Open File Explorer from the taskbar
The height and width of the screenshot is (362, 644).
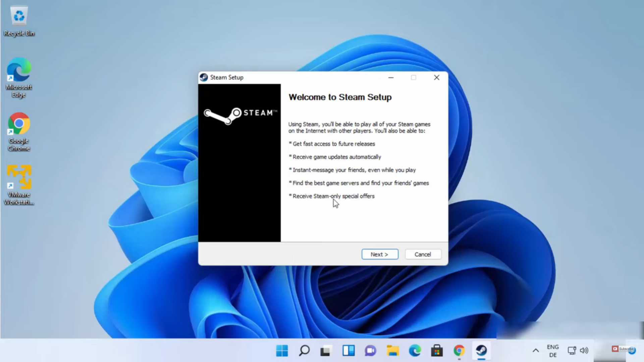[x=393, y=351]
